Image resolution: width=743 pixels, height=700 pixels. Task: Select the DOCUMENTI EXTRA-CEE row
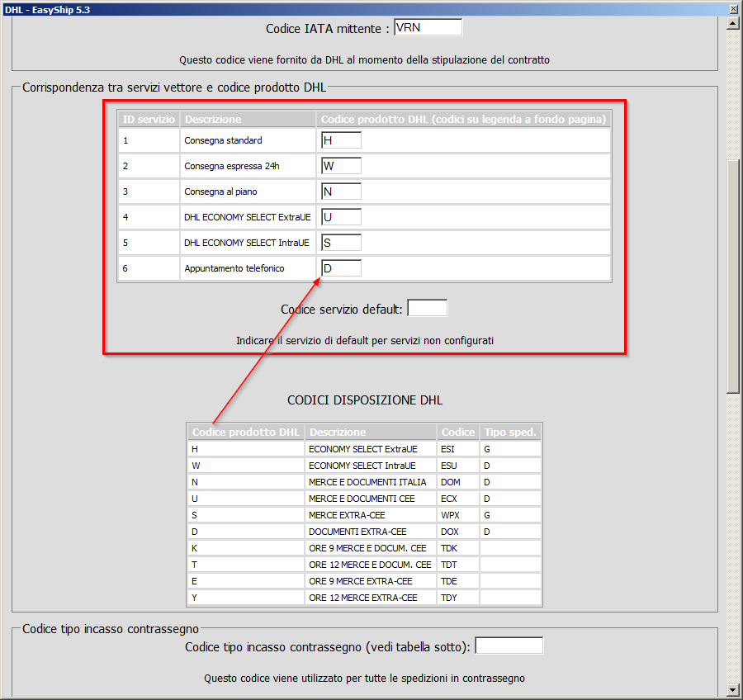click(x=364, y=532)
